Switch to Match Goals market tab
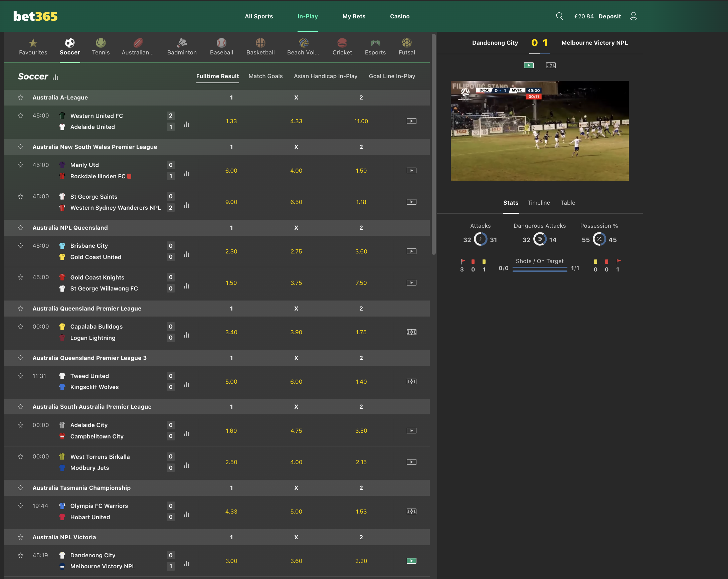The width and height of the screenshot is (728, 579). point(265,76)
